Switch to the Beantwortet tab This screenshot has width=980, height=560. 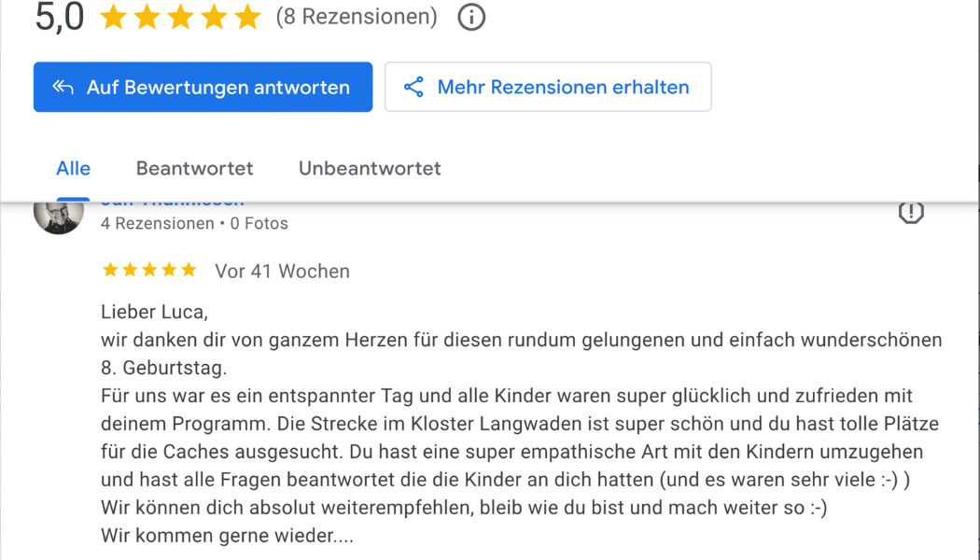point(194,168)
